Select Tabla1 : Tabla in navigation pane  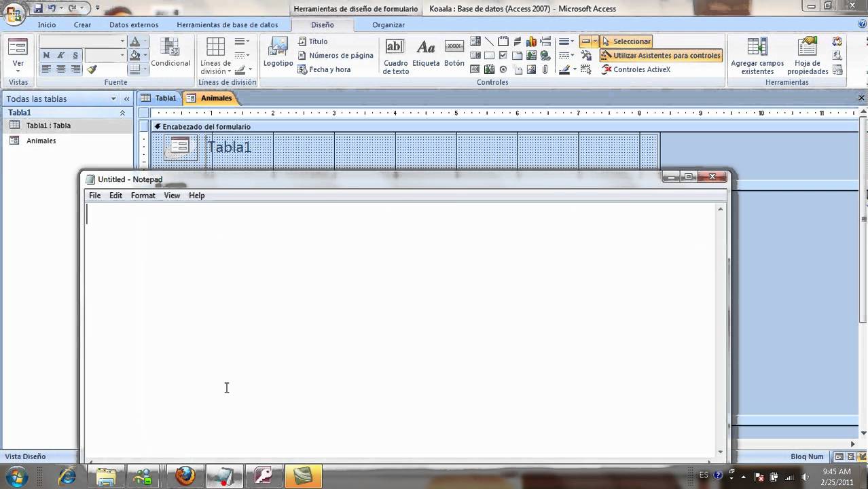(67, 126)
